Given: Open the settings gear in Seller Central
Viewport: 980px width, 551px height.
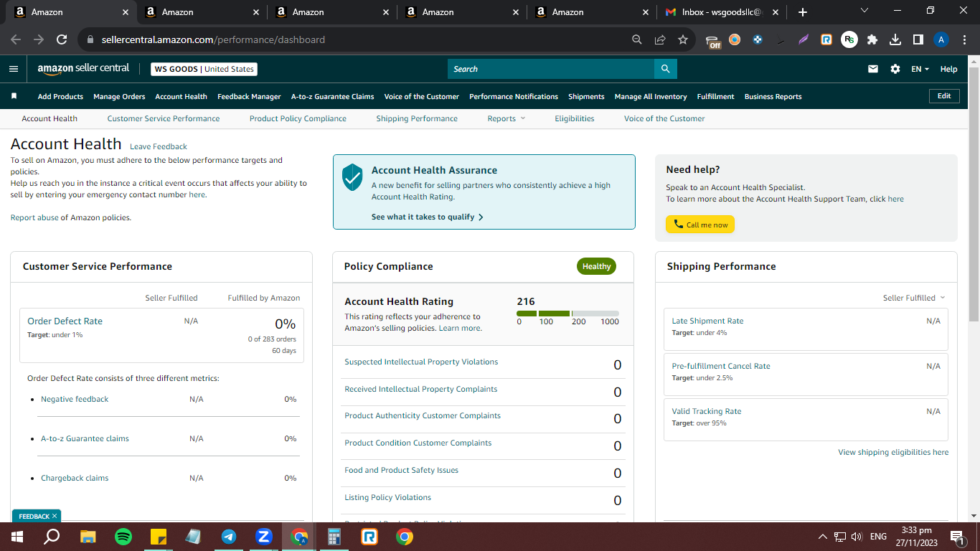Looking at the screenshot, I should 895,69.
